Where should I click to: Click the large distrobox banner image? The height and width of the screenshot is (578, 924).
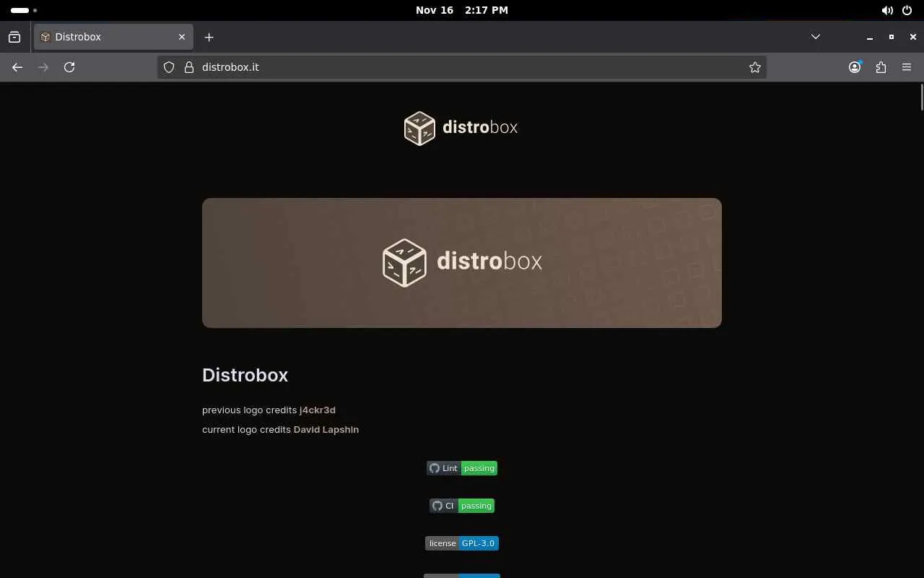tap(462, 263)
